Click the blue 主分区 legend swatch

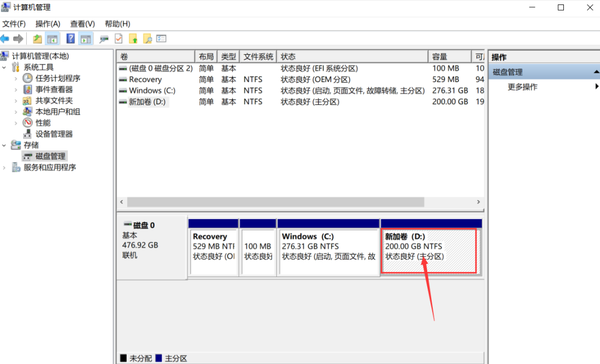pyautogui.click(x=159, y=358)
